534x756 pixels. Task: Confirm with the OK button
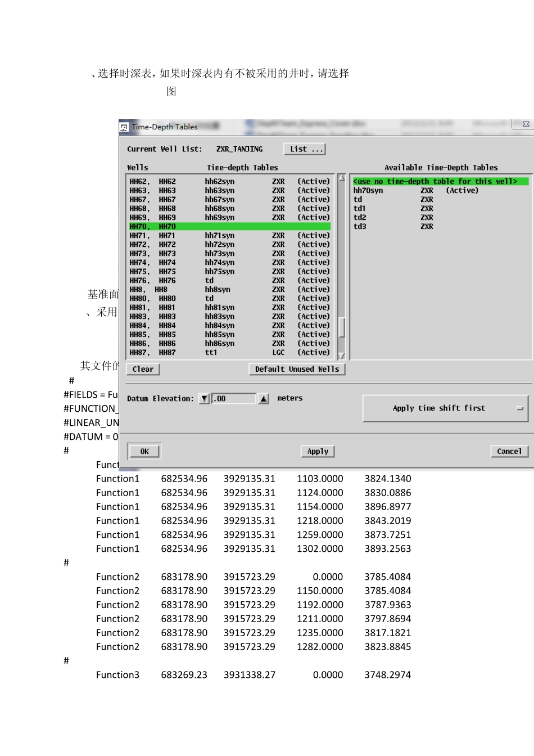pyautogui.click(x=144, y=452)
